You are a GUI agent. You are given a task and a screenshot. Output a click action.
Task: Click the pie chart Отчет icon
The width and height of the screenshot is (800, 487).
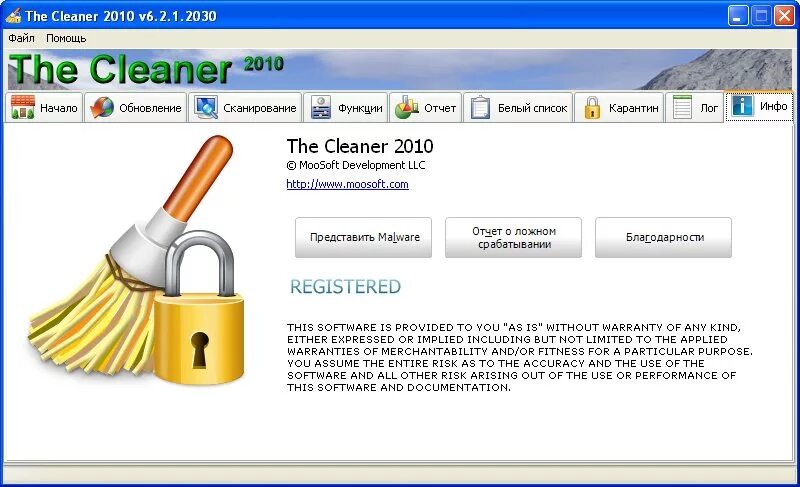click(407, 108)
